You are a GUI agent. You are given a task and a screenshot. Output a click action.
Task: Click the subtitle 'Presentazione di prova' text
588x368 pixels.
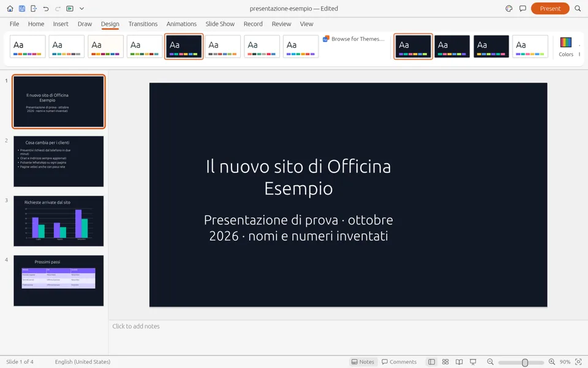298,228
